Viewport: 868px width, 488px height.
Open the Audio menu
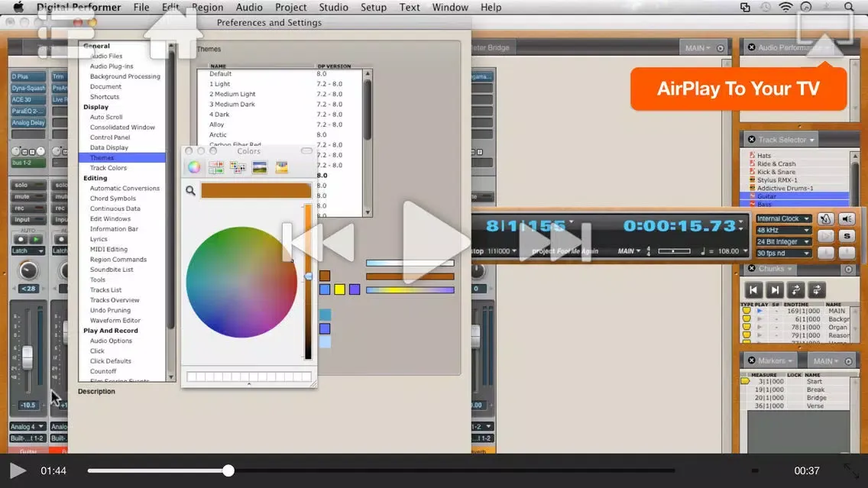click(x=249, y=7)
